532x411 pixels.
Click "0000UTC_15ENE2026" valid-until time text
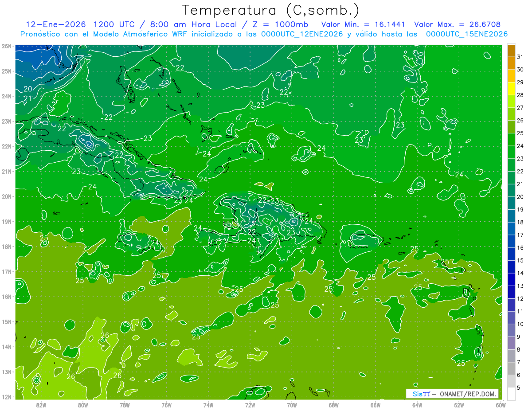(x=467, y=34)
